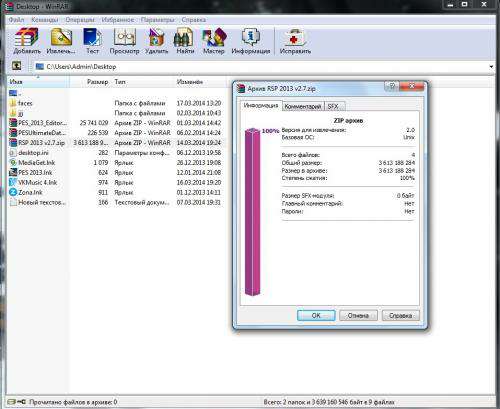
Task: Click the Параметры конф... type cell
Action: [x=142, y=153]
